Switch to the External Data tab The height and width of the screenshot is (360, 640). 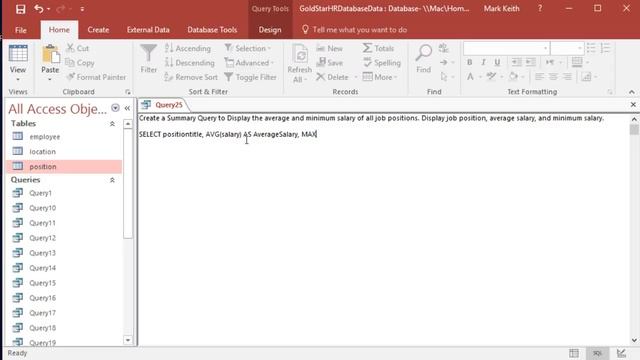point(148,30)
